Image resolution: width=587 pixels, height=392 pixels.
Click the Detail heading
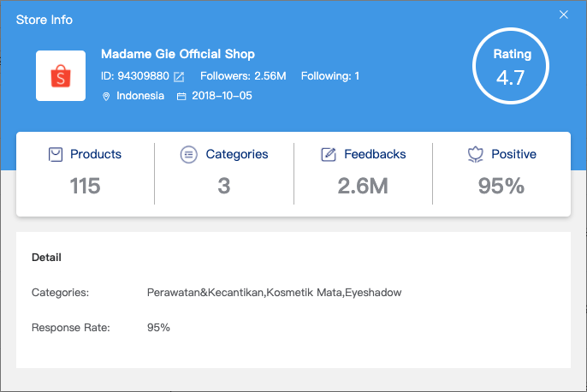click(46, 258)
